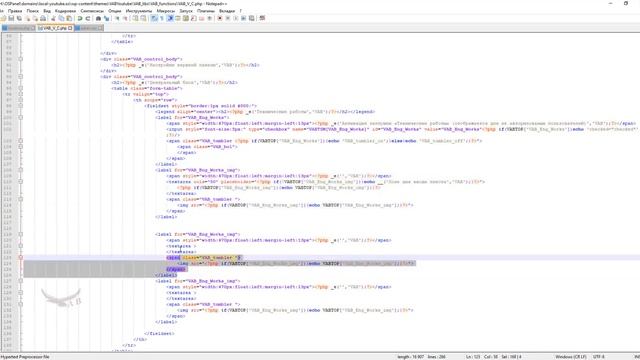Image resolution: width=640 pixels, height=360 pixels.
Task: Minimize the Notepad++ window
Action: (x=610, y=3)
